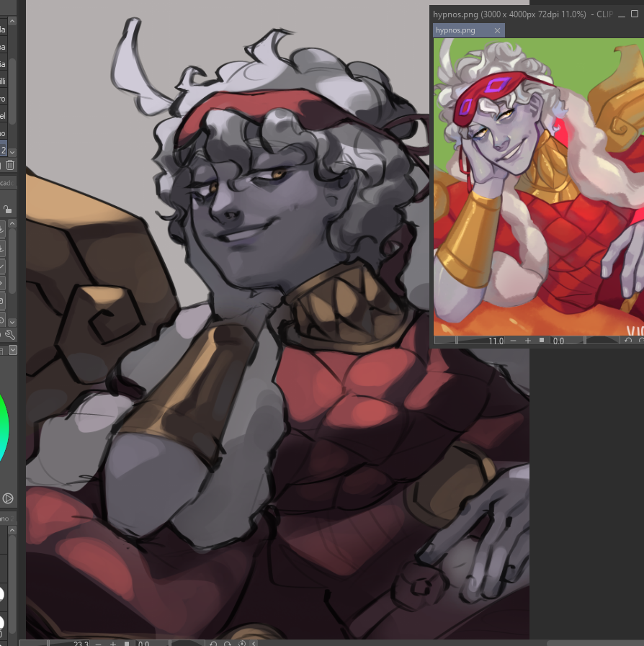Click hypnos.png rotation value 0.0
This screenshot has width=644, height=646.
coord(558,341)
